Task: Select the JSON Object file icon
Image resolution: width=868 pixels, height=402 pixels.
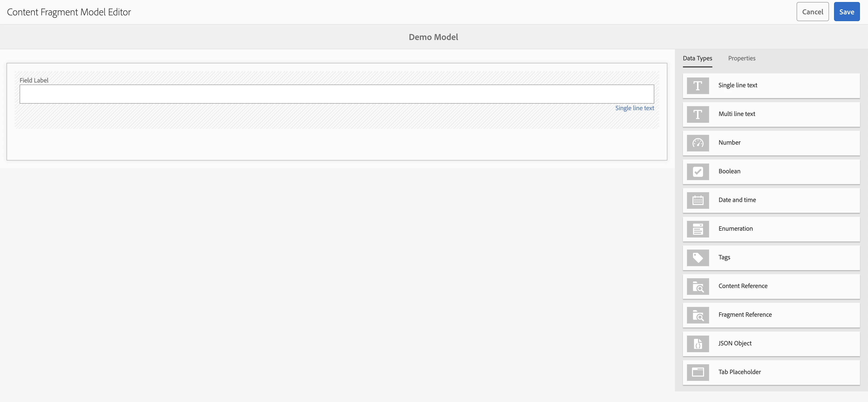Action: click(x=698, y=344)
